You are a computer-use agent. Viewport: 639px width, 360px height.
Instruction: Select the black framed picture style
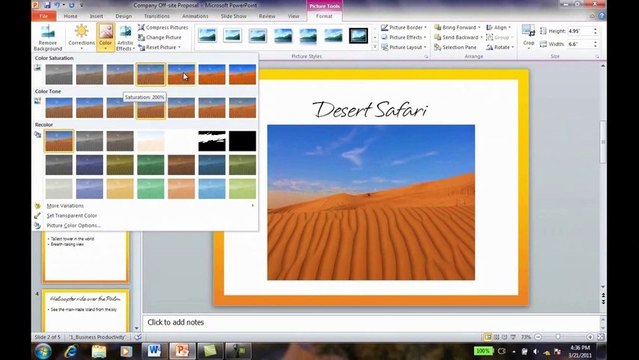click(x=359, y=35)
